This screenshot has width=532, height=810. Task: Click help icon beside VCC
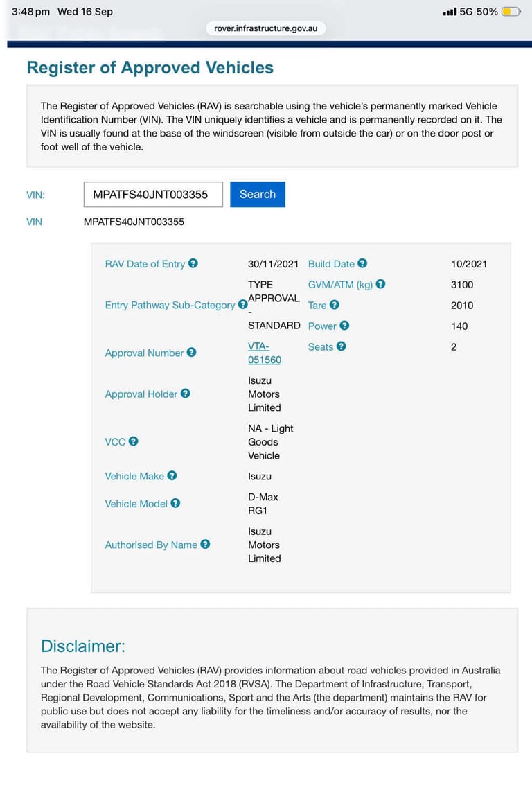[x=133, y=441]
